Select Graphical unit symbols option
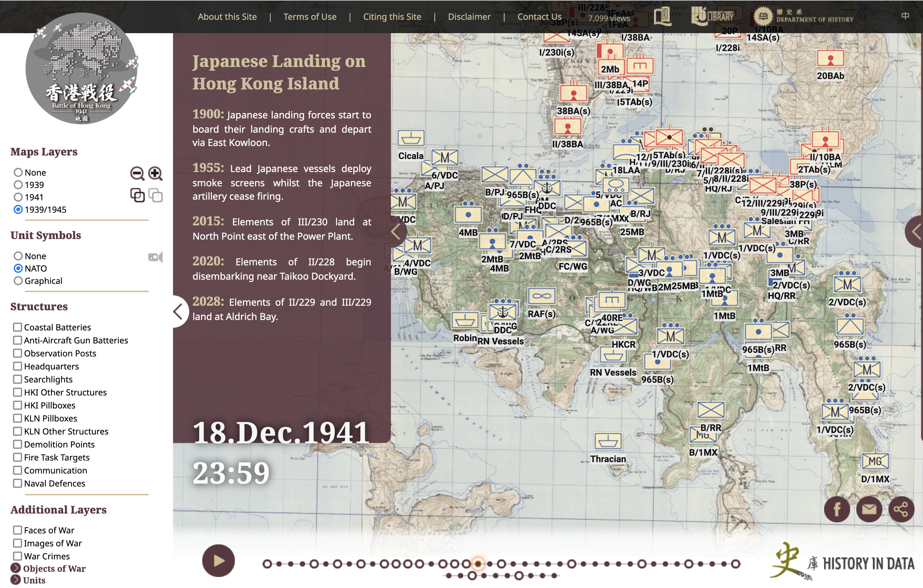Screen dimensions: 923x588 click(18, 281)
